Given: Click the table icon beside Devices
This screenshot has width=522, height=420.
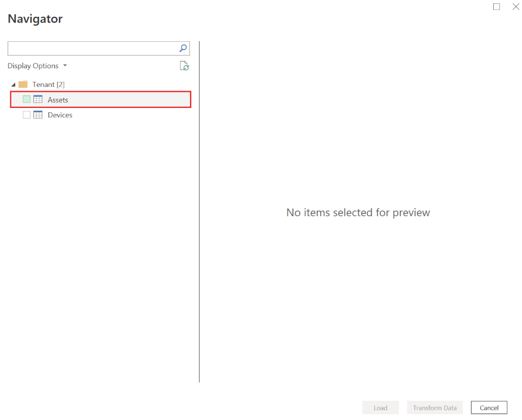Looking at the screenshot, I should point(37,115).
